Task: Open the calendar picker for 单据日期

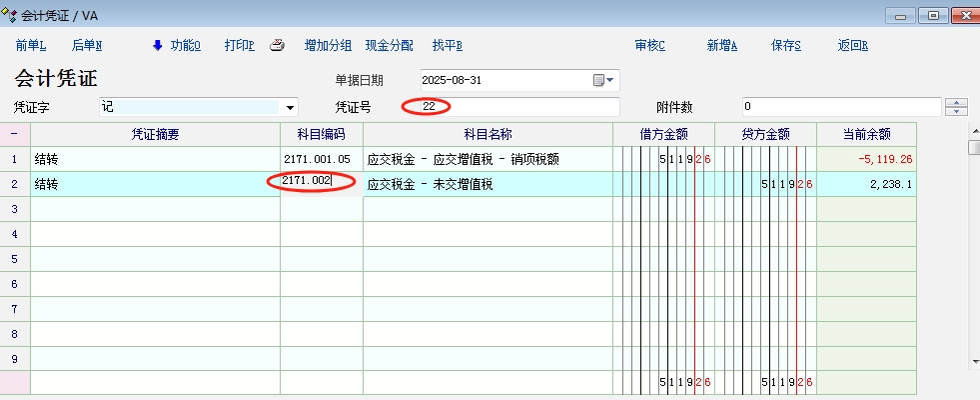Action: [604, 80]
